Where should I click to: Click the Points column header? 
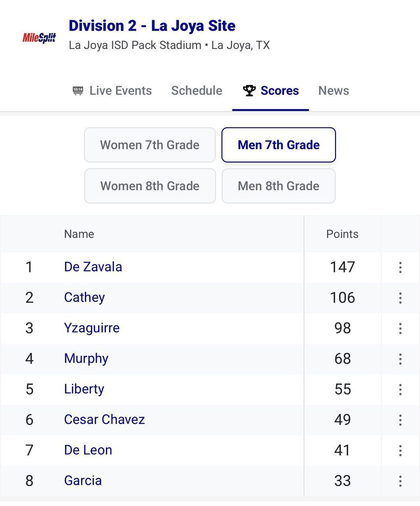(342, 234)
